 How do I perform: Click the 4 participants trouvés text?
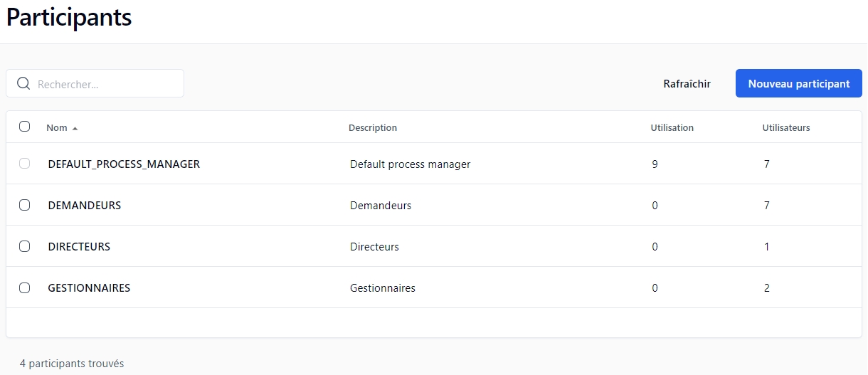tap(72, 364)
